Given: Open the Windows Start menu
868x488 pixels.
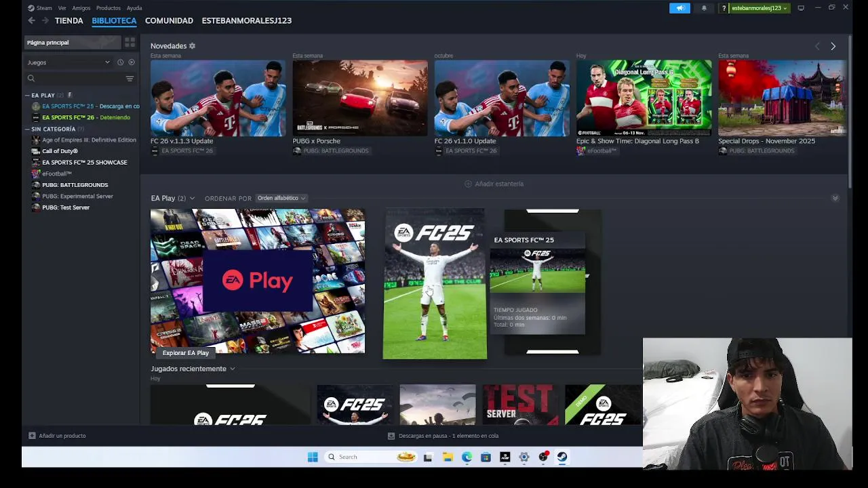Looking at the screenshot, I should point(313,457).
